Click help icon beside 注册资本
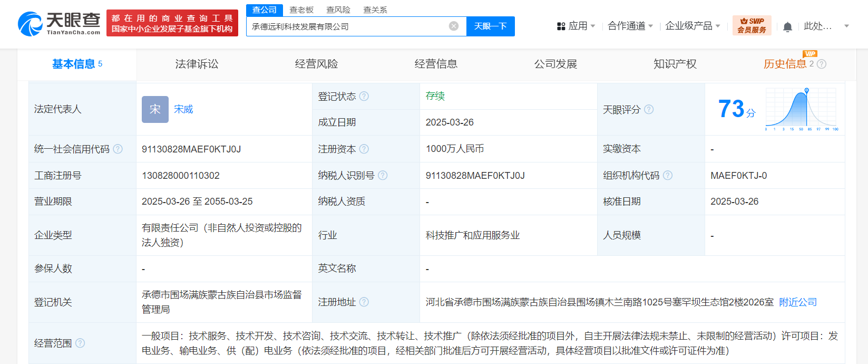Image resolution: width=868 pixels, height=364 pixels. point(364,149)
